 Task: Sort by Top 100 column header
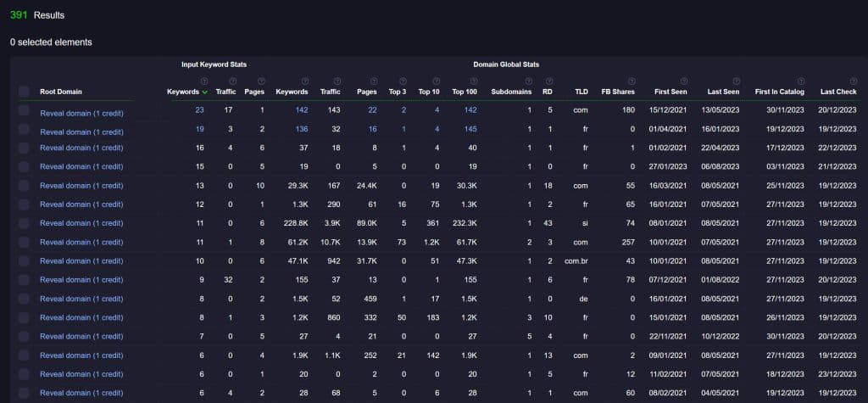pos(465,92)
